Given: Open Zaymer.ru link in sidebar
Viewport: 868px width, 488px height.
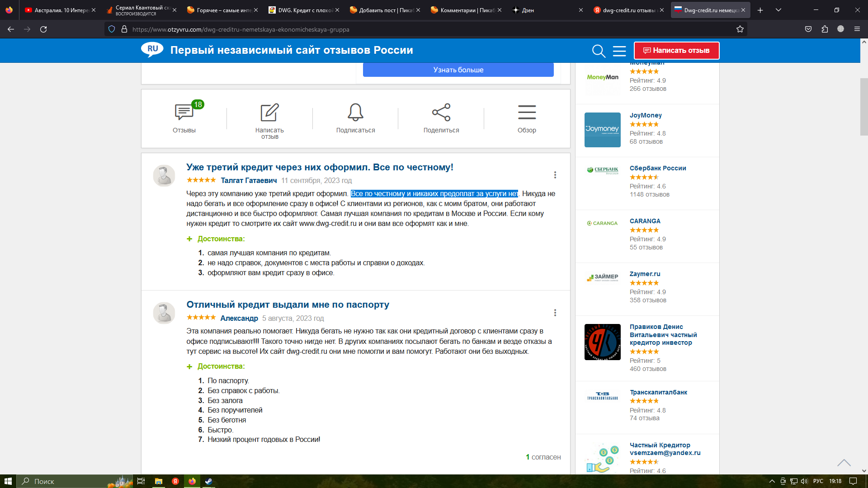Looking at the screenshot, I should pos(645,274).
